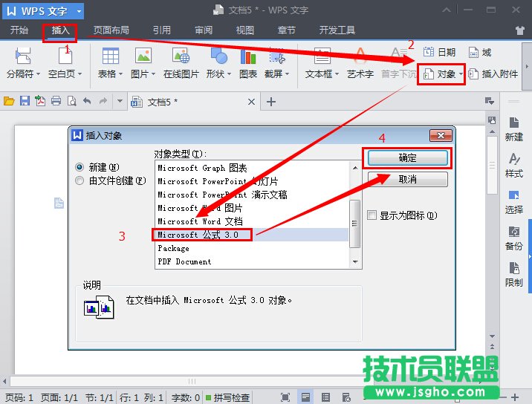Click the zoom in plus button
Image resolution: width=532 pixels, height=404 pixels.
515,397
